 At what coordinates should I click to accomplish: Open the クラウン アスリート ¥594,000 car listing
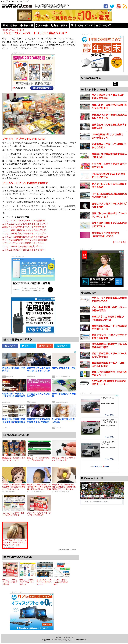point(100,406)
